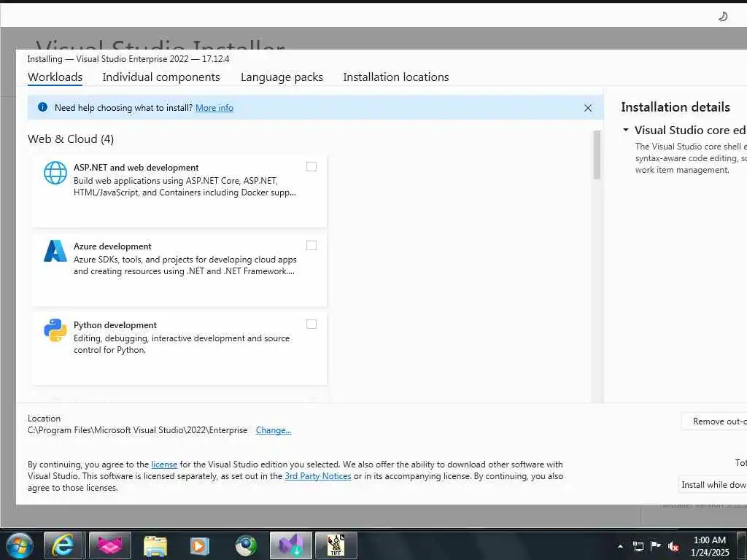Image resolution: width=747 pixels, height=560 pixels.
Task: Open Windows Media Player in taskbar
Action: coord(200,546)
